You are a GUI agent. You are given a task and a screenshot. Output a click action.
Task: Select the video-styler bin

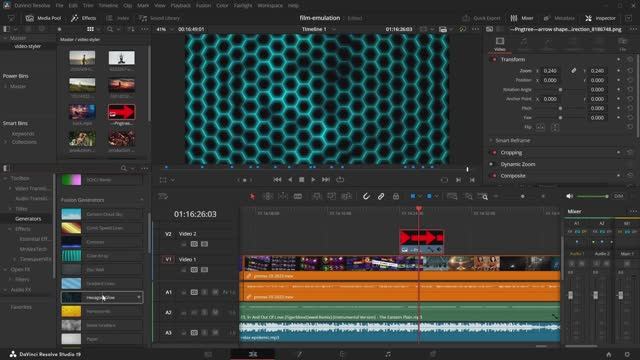pos(27,46)
